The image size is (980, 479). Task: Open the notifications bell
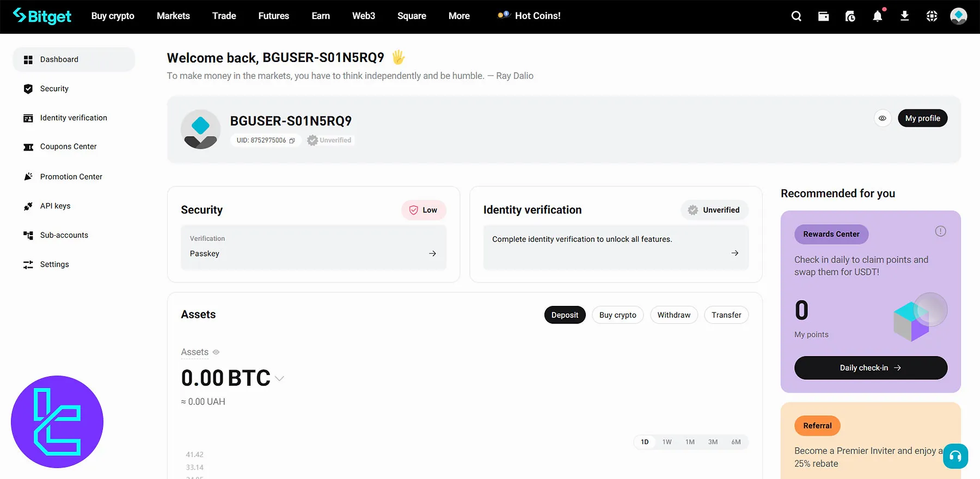(878, 16)
